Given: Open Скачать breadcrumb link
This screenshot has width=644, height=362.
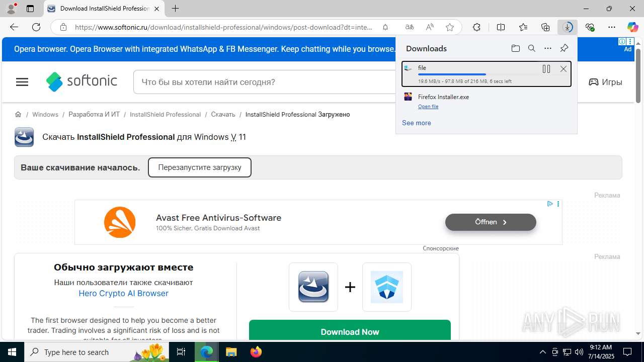Looking at the screenshot, I should point(223,114).
